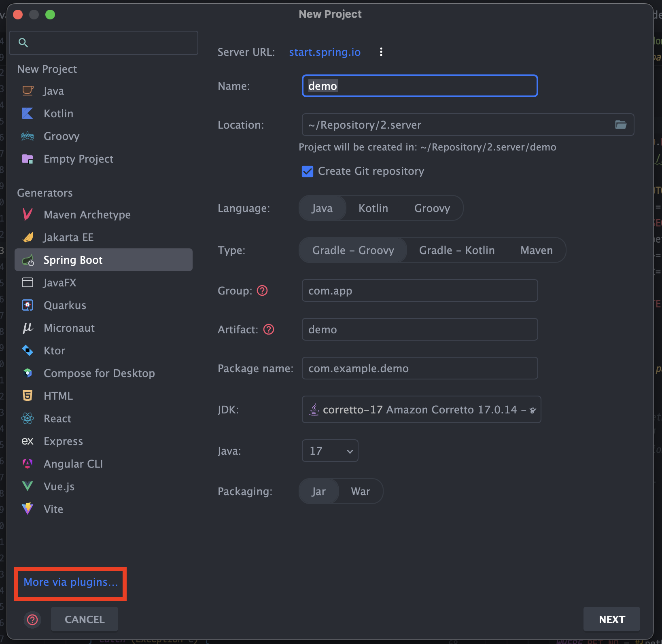Viewport: 662px width, 644px height.
Task: Select Compose for Desktop label
Action: [x=99, y=373]
